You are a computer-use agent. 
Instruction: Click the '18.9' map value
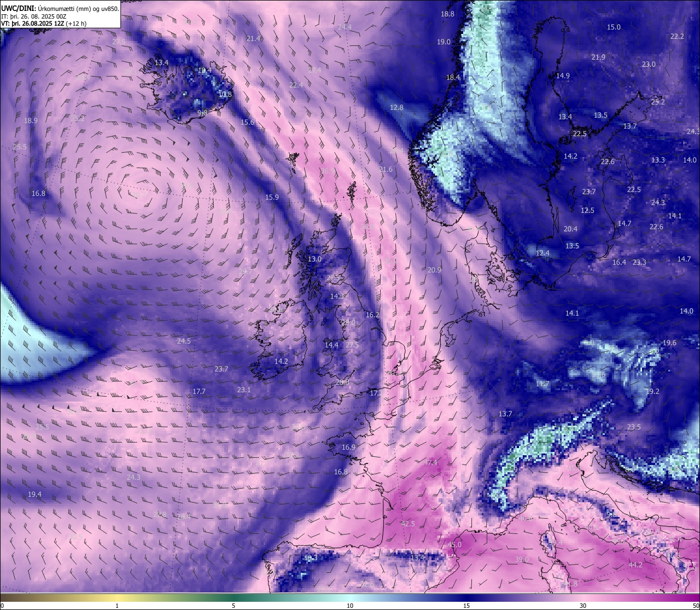coord(31,121)
